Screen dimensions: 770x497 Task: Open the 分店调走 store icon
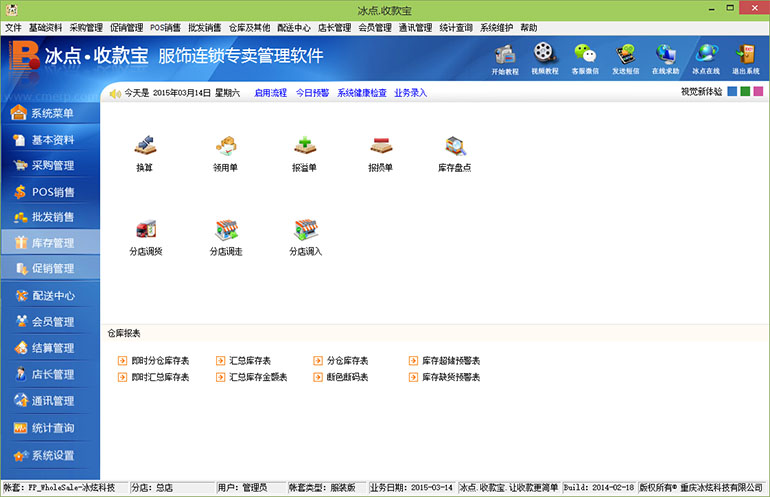click(x=226, y=237)
